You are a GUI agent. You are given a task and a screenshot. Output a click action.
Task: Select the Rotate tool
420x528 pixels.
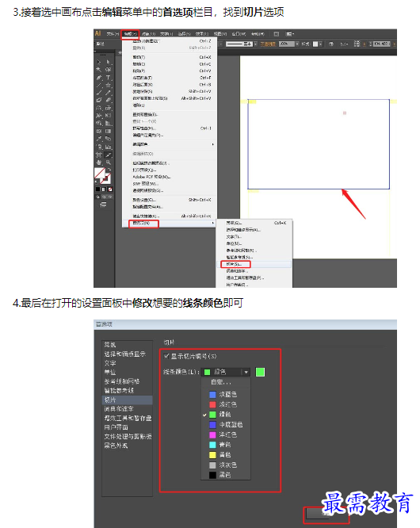coord(98,108)
